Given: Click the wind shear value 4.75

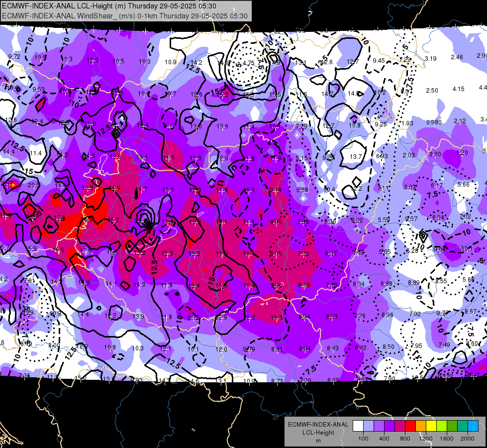Looking at the screenshot, I should pos(248,63).
